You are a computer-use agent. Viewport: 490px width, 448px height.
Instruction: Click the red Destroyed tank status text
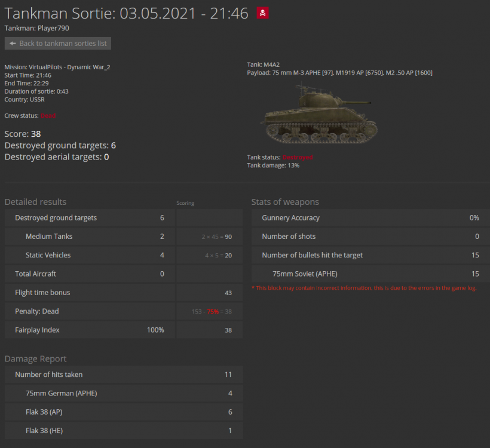(298, 158)
